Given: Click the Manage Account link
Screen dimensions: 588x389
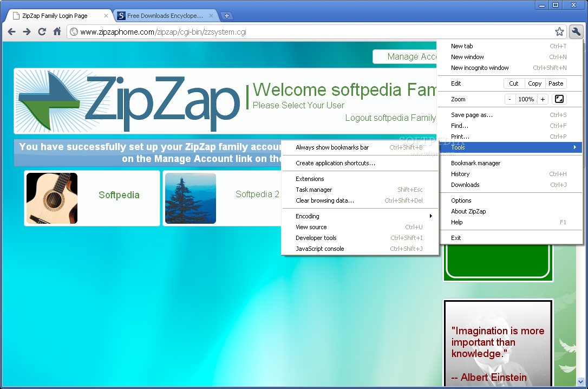Looking at the screenshot, I should (x=411, y=57).
